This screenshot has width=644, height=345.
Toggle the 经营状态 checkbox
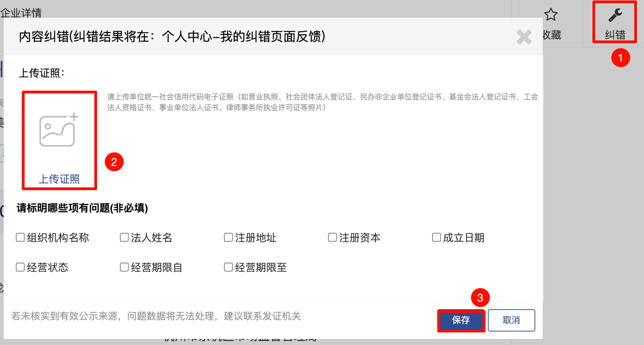(20, 267)
